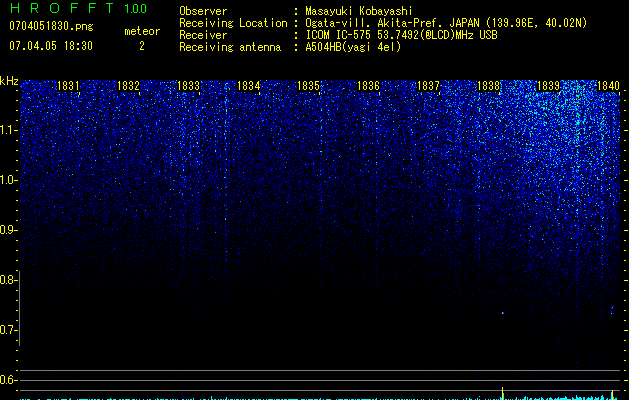
Task: Click the gray vertical range bar on the frequency axis
Action: coord(20,308)
